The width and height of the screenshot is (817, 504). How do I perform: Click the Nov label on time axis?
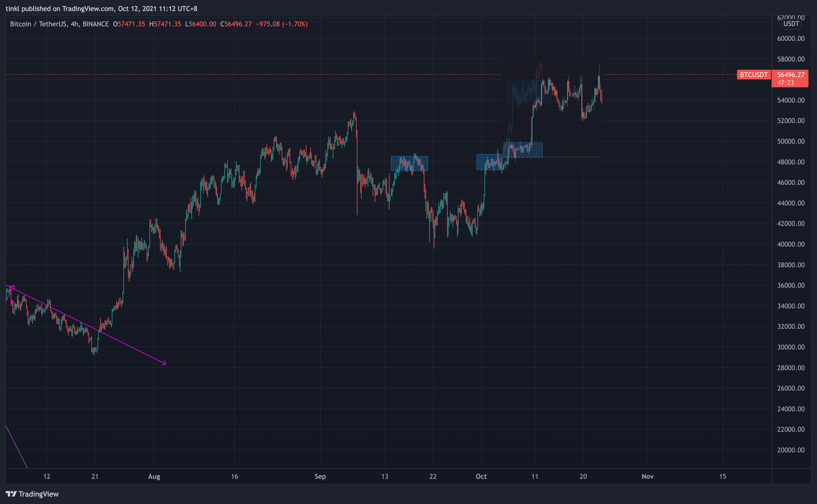click(x=648, y=476)
